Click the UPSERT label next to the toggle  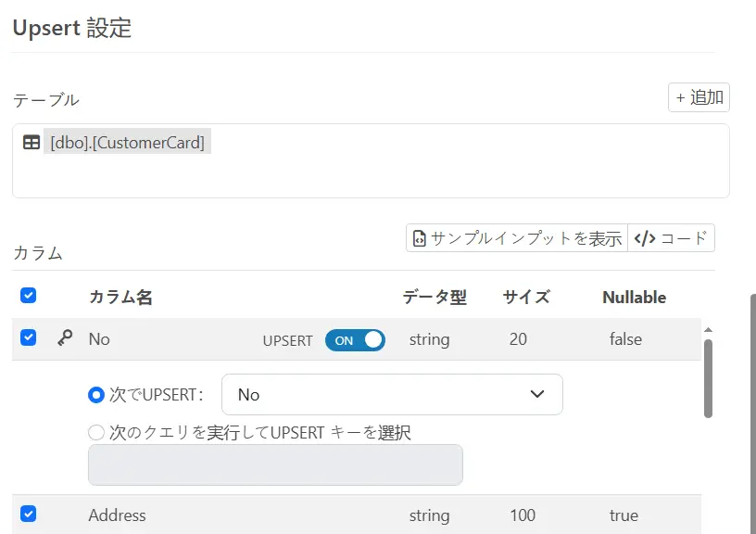287,340
